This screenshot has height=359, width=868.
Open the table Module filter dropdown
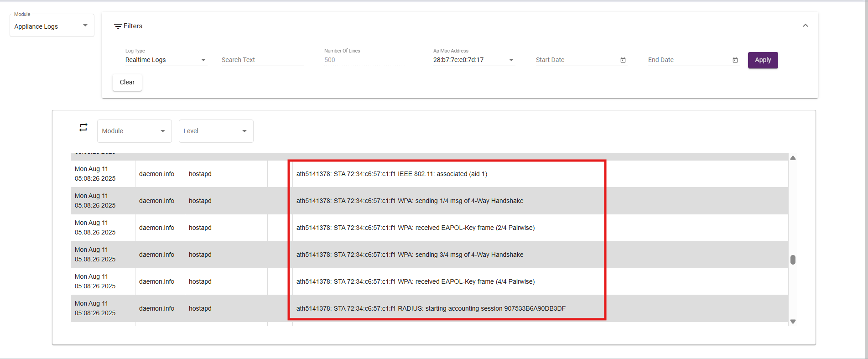point(135,131)
